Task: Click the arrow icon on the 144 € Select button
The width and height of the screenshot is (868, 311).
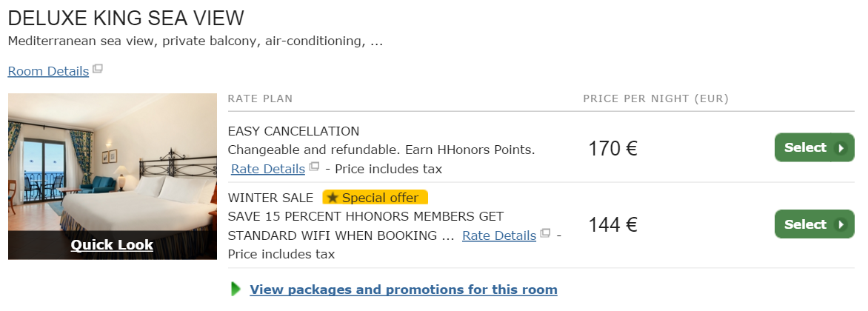Action: coord(841,224)
